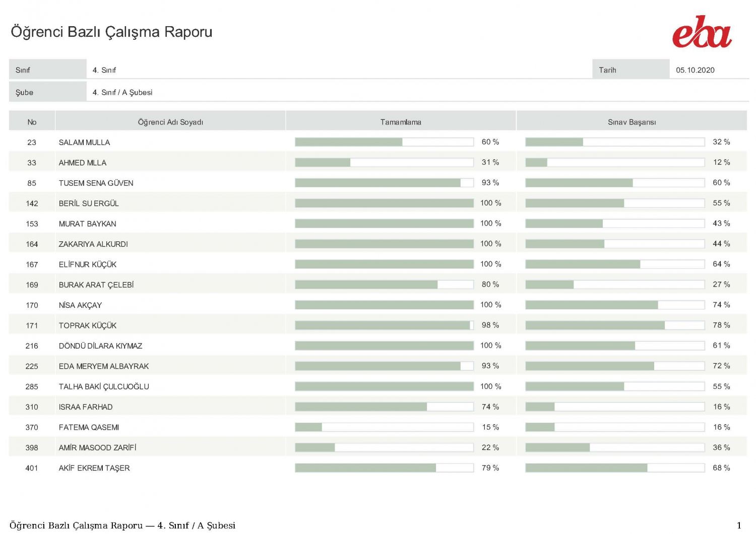756x534 pixels.
Task: Click the No column header
Action: coord(32,122)
